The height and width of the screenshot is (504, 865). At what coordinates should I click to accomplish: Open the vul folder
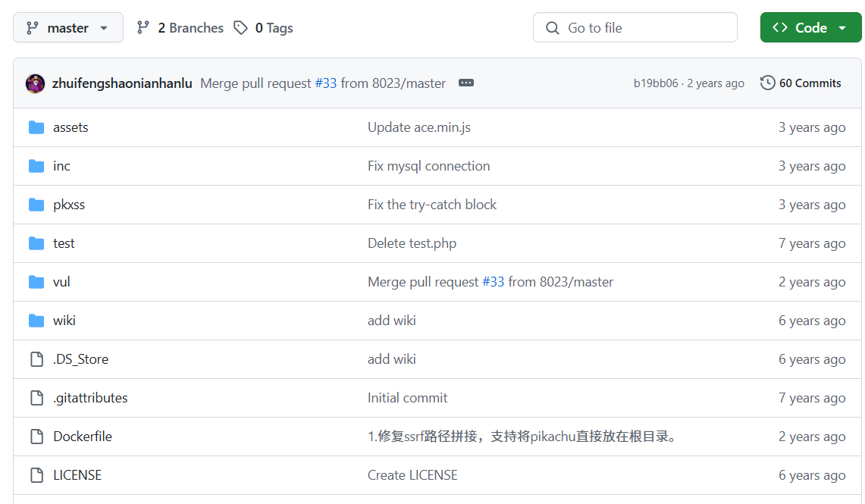click(x=61, y=282)
